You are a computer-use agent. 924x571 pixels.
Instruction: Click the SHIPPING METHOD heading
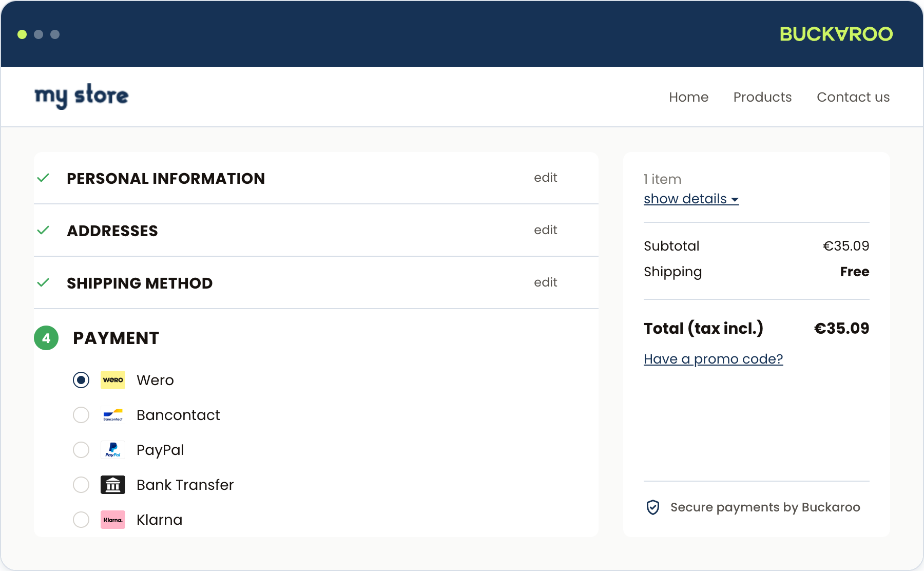140,283
